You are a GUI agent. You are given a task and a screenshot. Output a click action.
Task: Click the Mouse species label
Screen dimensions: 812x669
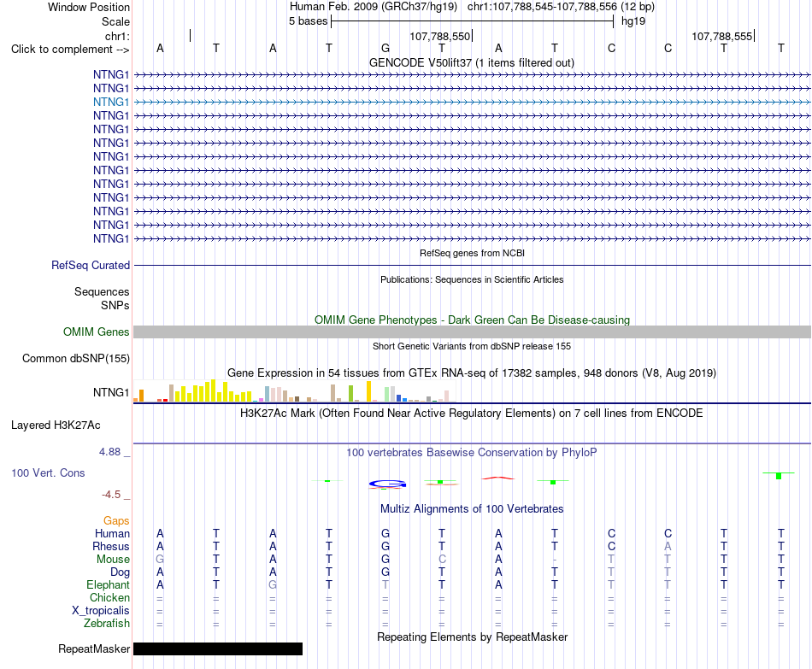coord(113,560)
